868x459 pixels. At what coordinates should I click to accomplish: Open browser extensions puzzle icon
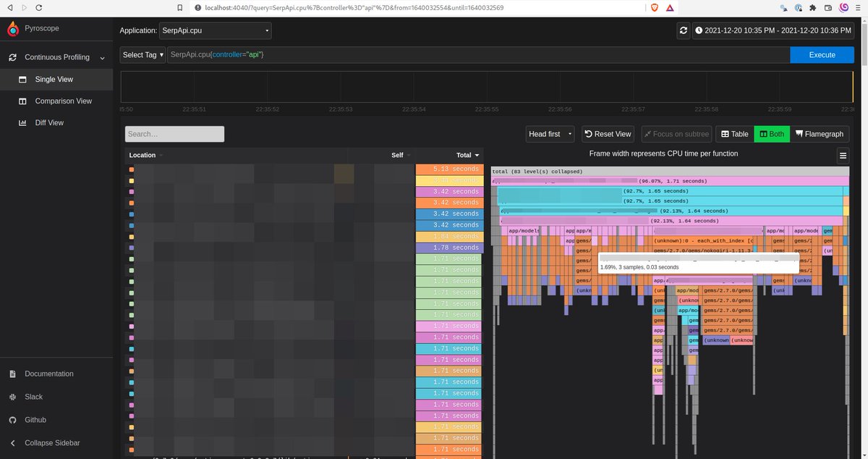[x=812, y=7]
